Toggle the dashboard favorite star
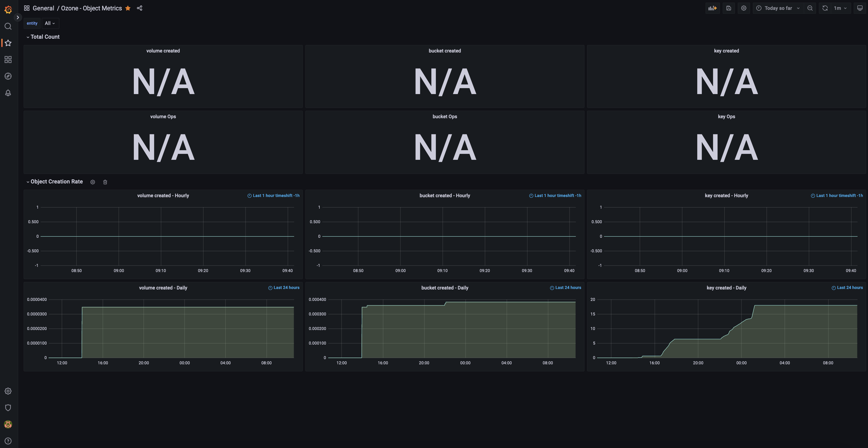 point(128,8)
